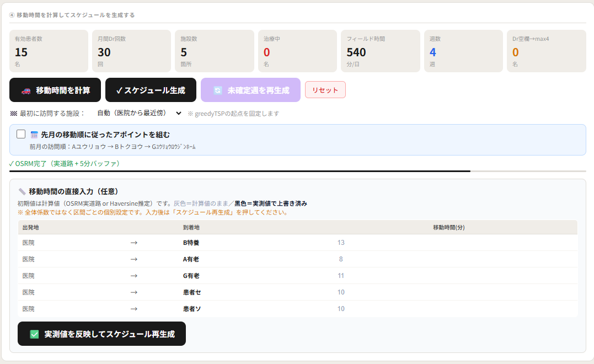The width and height of the screenshot is (594, 364).
Task: Click destination A有老 in the table
Action: 191,259
